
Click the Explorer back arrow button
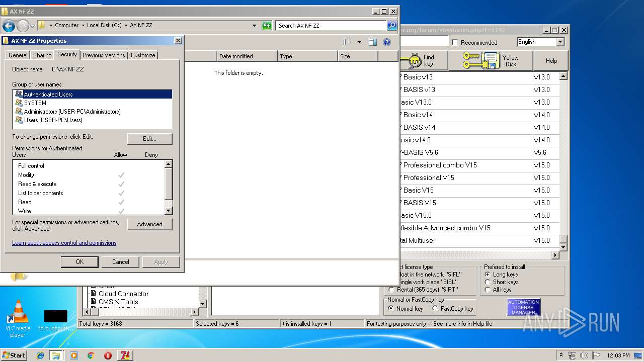tap(9, 26)
